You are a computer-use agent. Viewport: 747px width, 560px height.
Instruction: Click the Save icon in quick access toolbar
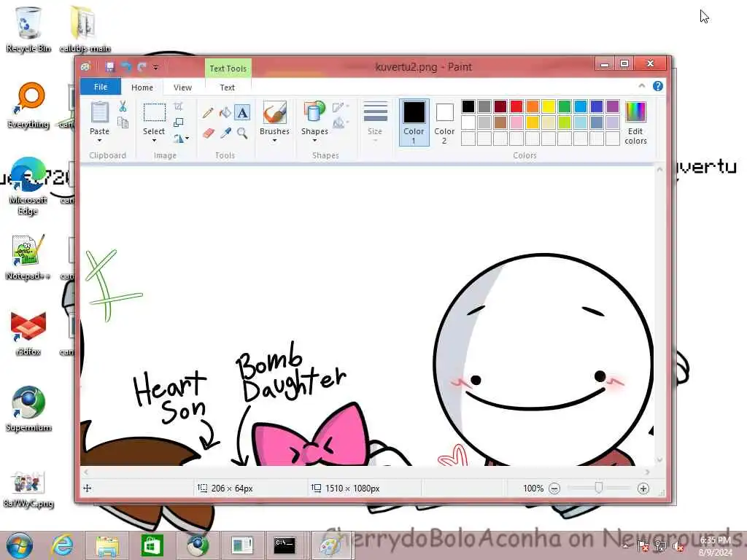tap(110, 66)
